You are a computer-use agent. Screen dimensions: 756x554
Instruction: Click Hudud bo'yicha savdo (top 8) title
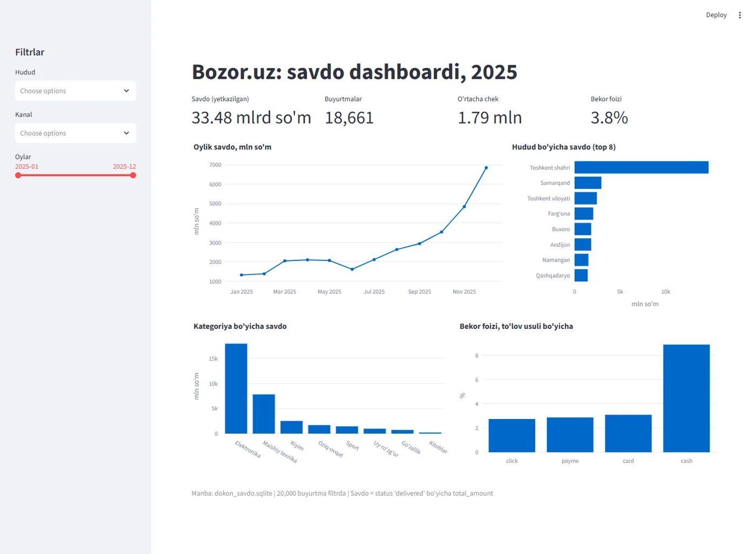coord(564,147)
